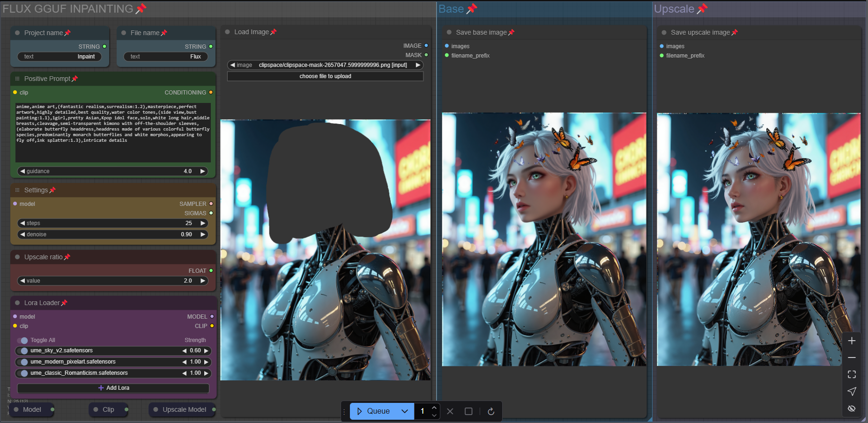868x423 pixels.
Task: Click the square icon in the queue bar
Action: coord(468,411)
